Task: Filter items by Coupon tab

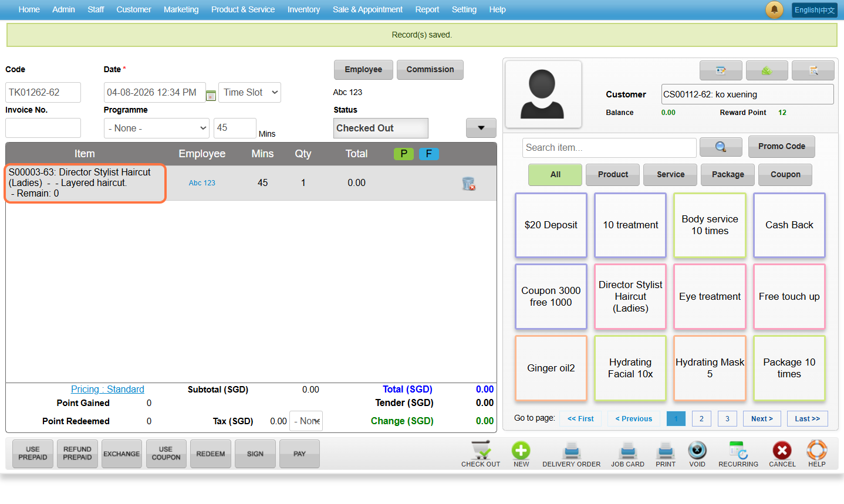Action: tap(785, 175)
